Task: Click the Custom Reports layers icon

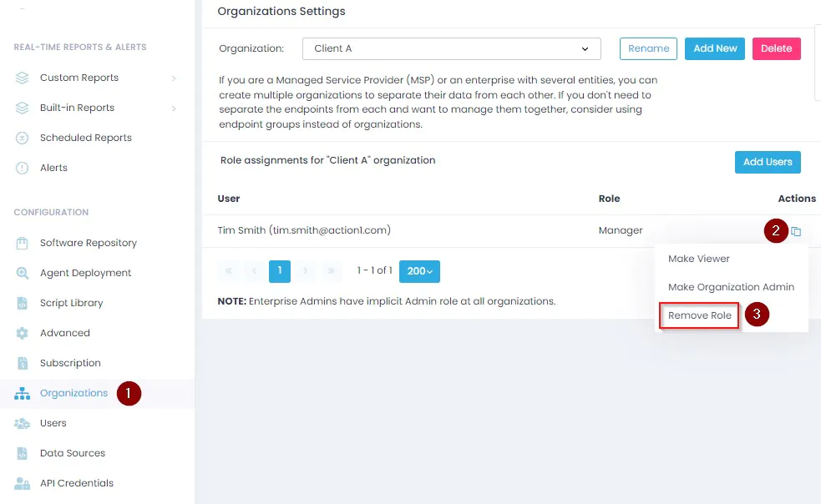Action: click(x=22, y=78)
